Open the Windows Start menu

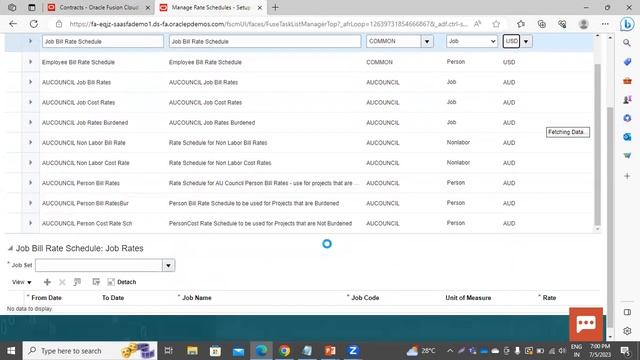point(11,351)
